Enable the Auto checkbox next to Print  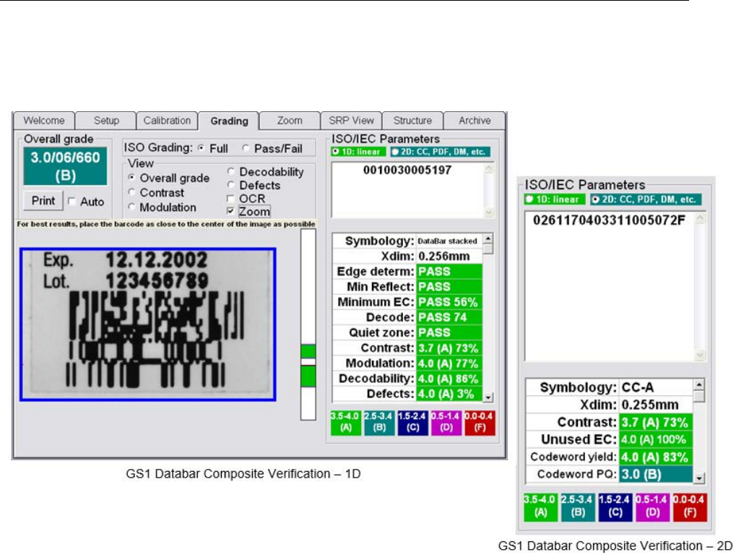click(72, 202)
